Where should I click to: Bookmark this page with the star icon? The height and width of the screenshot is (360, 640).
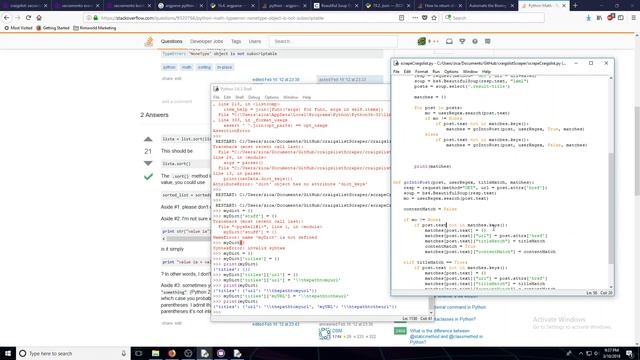pos(434,18)
